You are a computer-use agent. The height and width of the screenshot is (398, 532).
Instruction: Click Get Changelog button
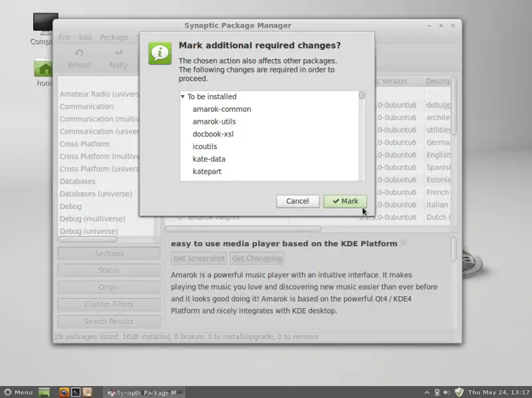point(257,258)
